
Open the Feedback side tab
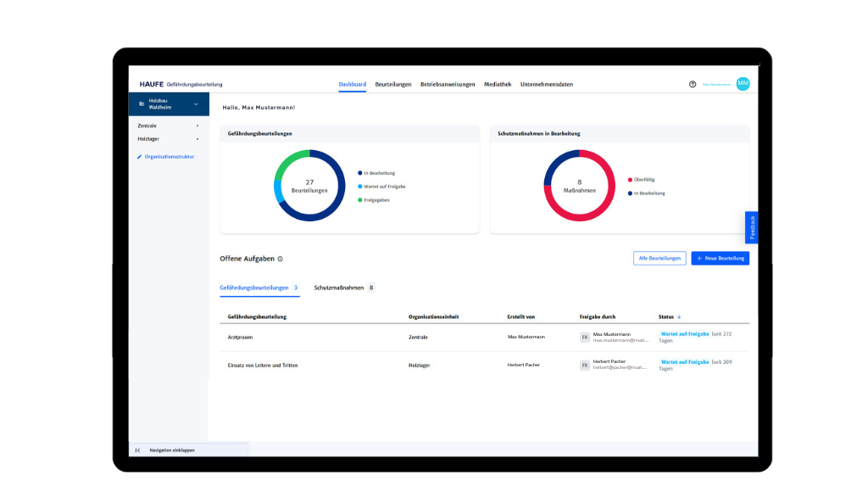pyautogui.click(x=751, y=228)
